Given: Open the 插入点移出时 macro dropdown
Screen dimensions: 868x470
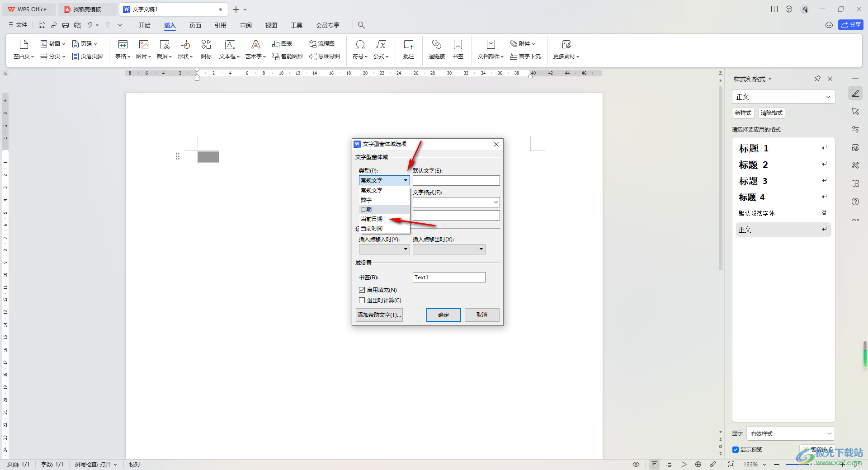Looking at the screenshot, I should tap(449, 249).
